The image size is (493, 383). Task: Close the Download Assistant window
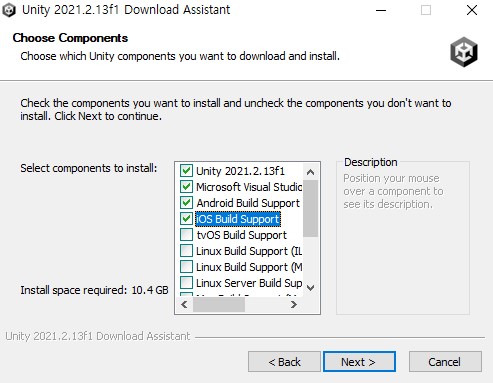(472, 10)
